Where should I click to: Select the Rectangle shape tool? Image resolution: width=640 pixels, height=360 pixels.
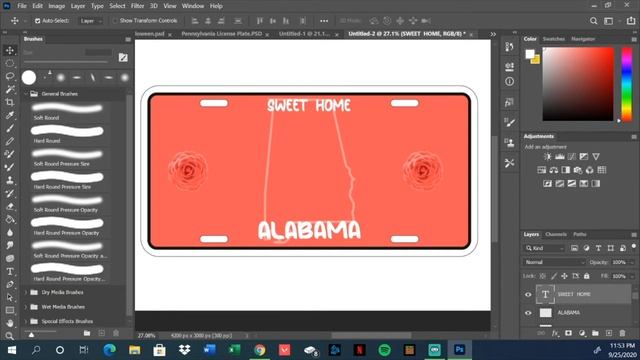click(x=10, y=311)
